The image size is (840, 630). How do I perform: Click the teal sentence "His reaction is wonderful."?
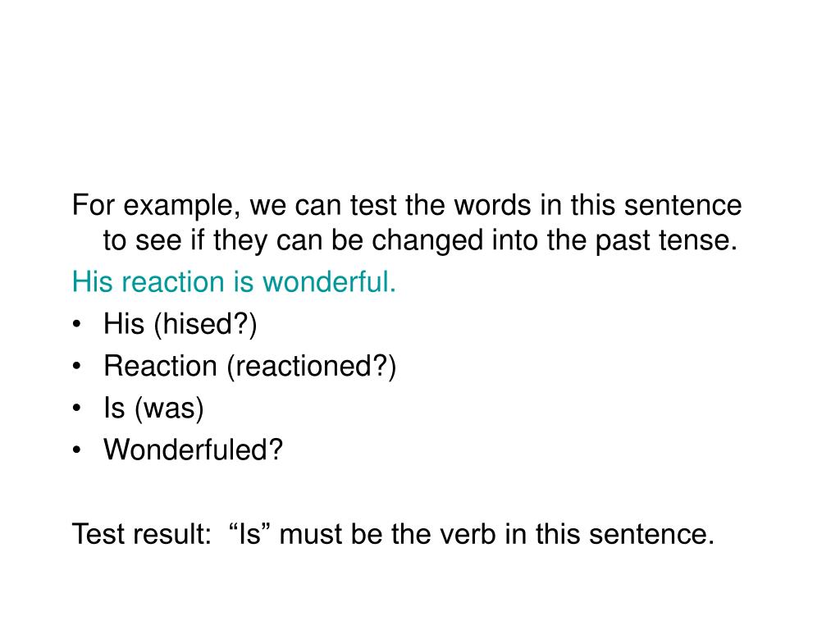click(x=234, y=282)
